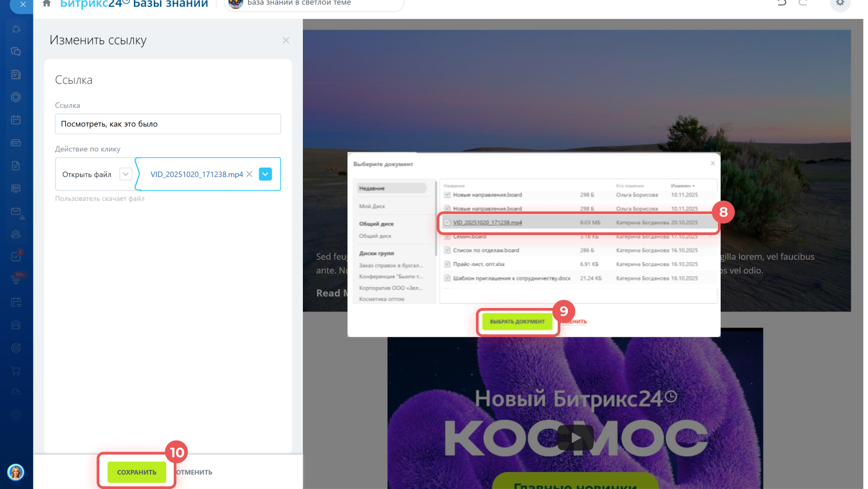Click the 'Выбрать документ' button
This screenshot has height=489, width=868.
[517, 321]
